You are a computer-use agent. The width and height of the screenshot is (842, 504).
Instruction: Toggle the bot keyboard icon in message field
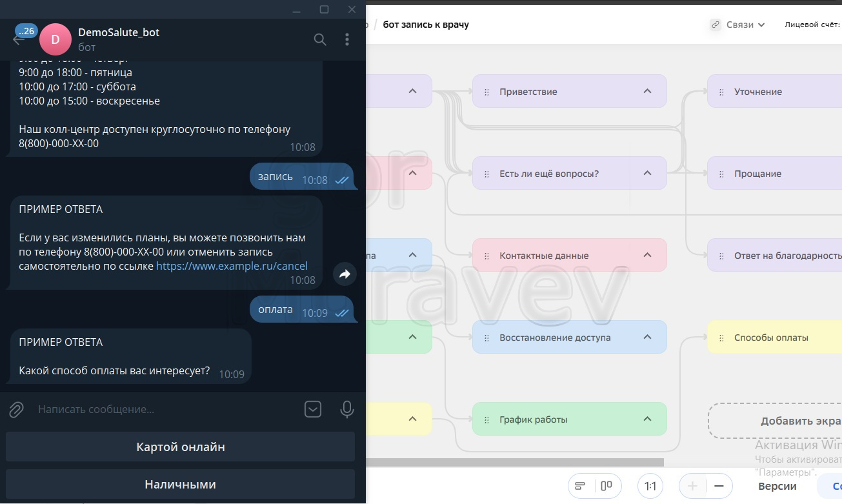coord(313,409)
